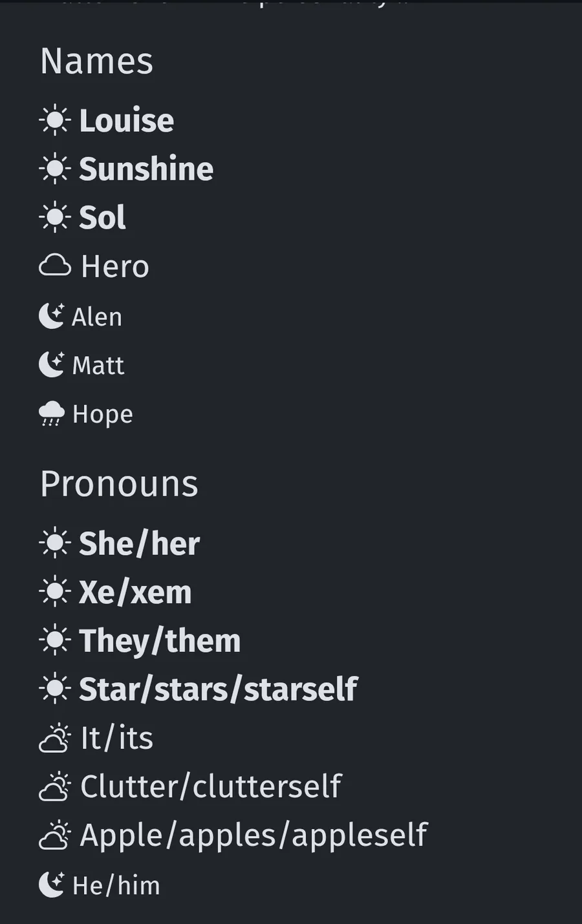The width and height of the screenshot is (582, 924).
Task: Click the Names section heading
Action: click(97, 61)
